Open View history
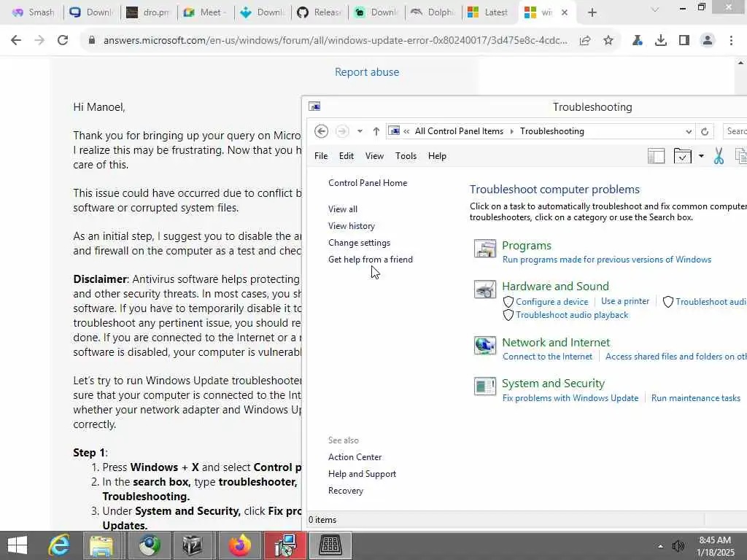The height and width of the screenshot is (560, 747). tap(351, 226)
